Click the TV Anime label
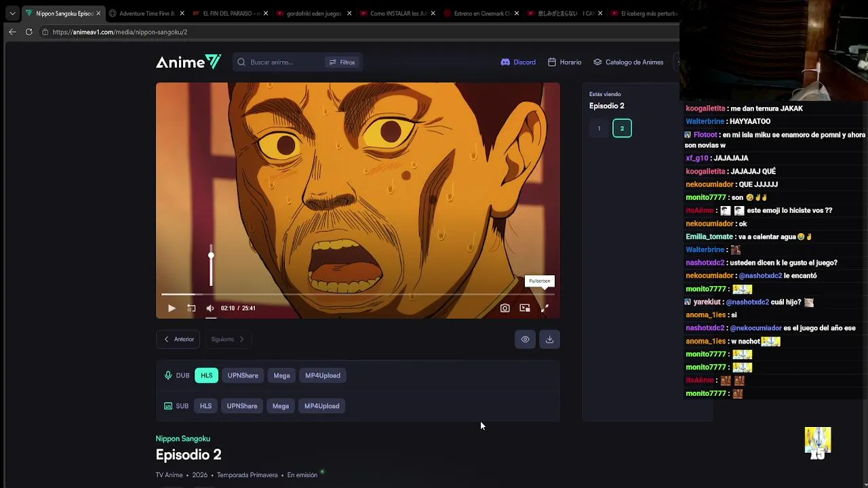 (170, 475)
